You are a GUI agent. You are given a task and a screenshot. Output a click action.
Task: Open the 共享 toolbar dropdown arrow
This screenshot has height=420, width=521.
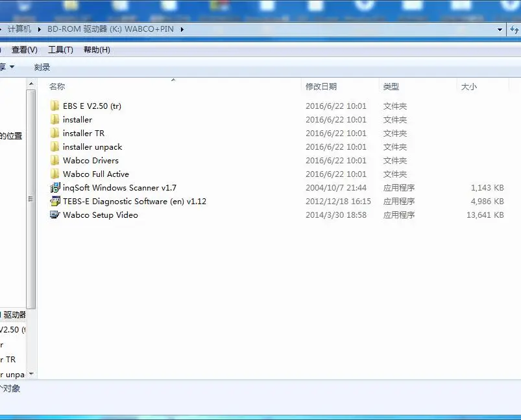tap(12, 67)
